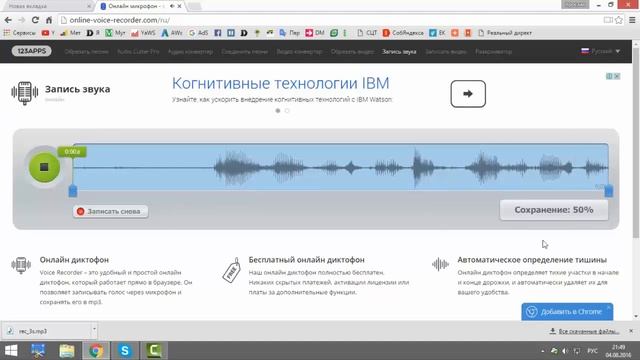Click the address bar with online-voice-recorder.com
640x360 pixels.
(x=331, y=20)
